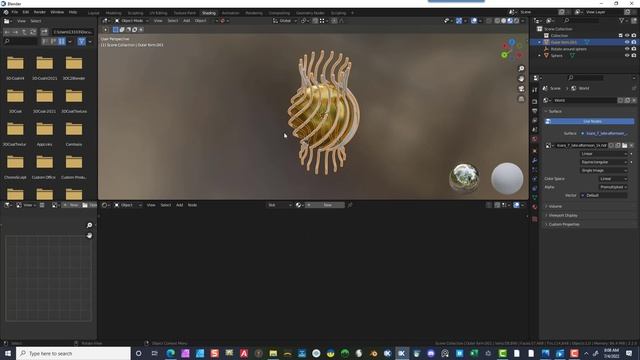Screen dimensions: 640x360
Task: Open the Object Mode dropdown
Action: pyautogui.click(x=131, y=21)
